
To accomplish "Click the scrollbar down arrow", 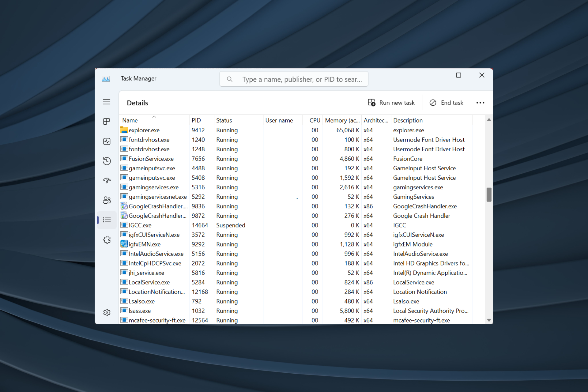I will pos(489,320).
